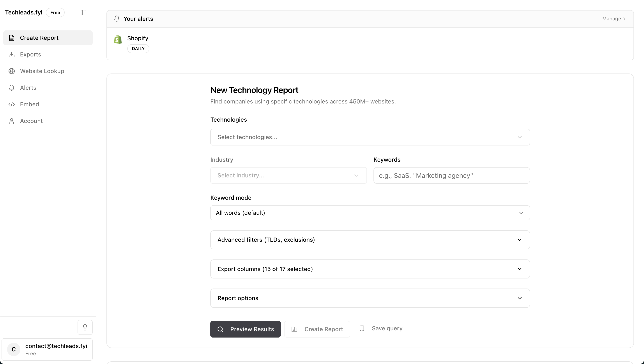Click Save query
This screenshot has height=364, width=644.
click(x=381, y=329)
